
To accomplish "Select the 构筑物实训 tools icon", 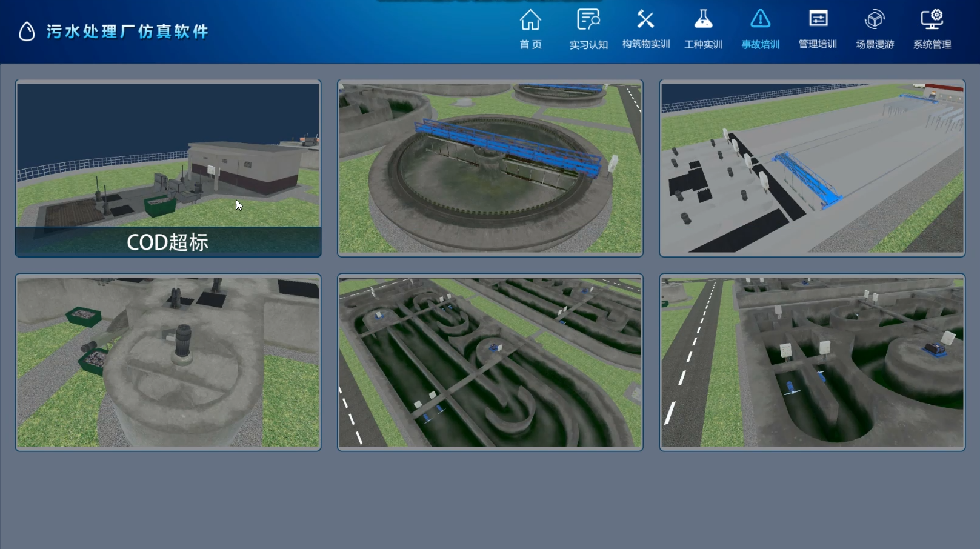I will [645, 20].
